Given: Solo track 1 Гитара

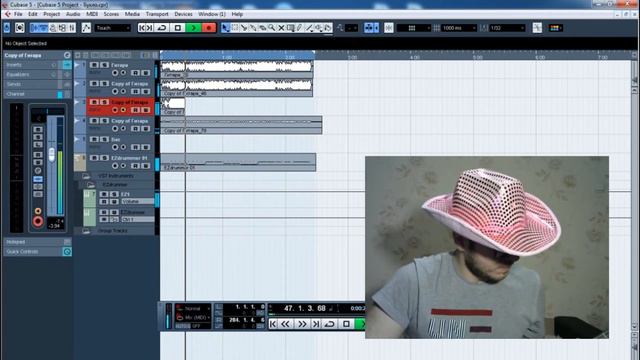Looking at the screenshot, I should (x=104, y=65).
